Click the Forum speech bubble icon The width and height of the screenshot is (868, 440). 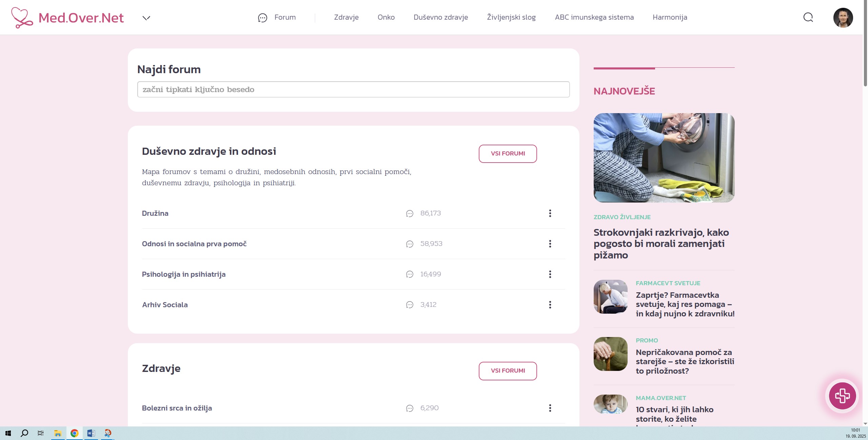coord(262,18)
